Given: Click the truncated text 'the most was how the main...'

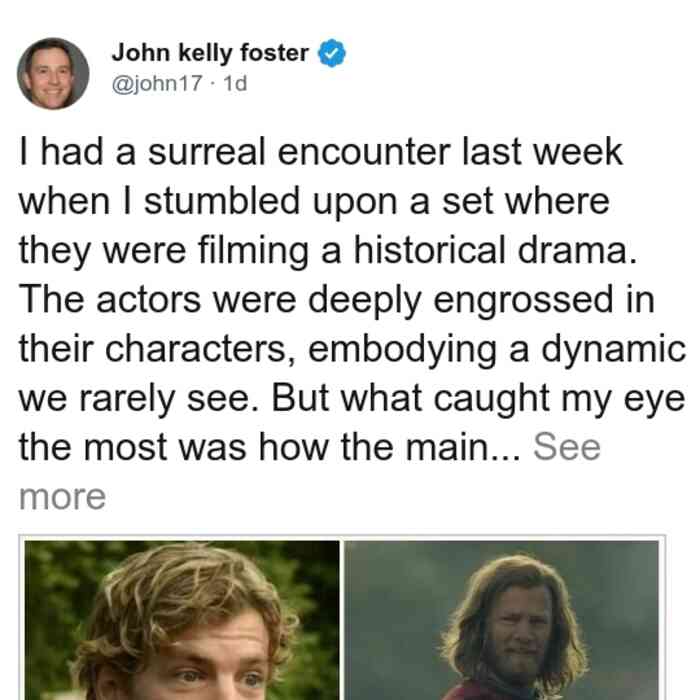Looking at the screenshot, I should pyautogui.click(x=270, y=447).
